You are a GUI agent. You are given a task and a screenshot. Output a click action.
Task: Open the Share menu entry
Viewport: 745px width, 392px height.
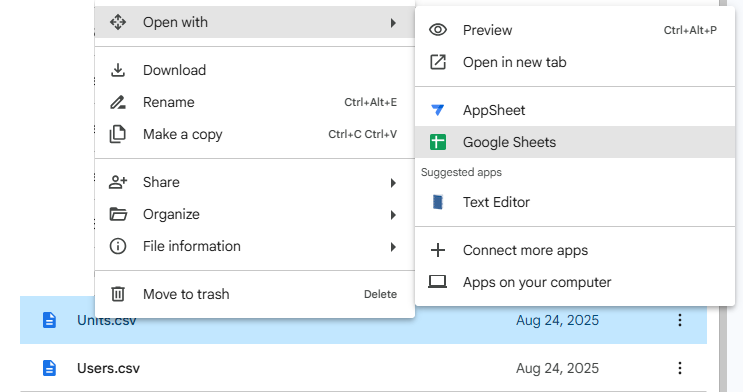coord(255,182)
